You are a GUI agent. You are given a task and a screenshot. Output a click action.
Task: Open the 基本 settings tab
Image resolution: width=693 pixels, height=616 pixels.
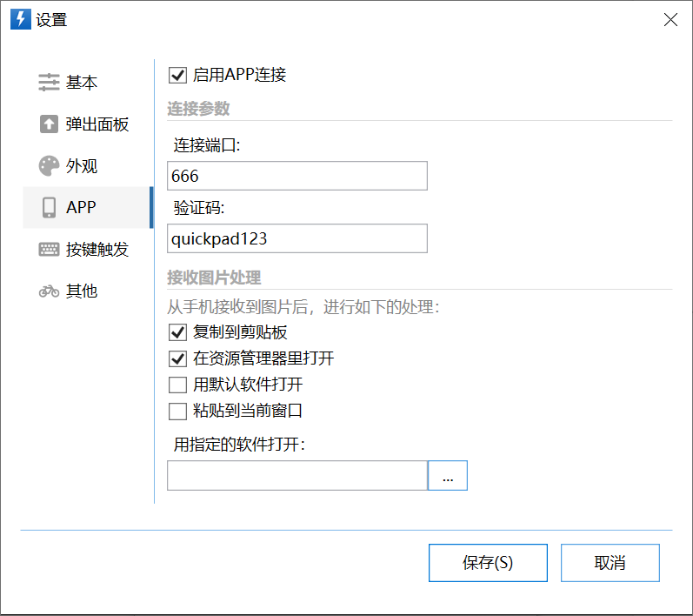[82, 83]
